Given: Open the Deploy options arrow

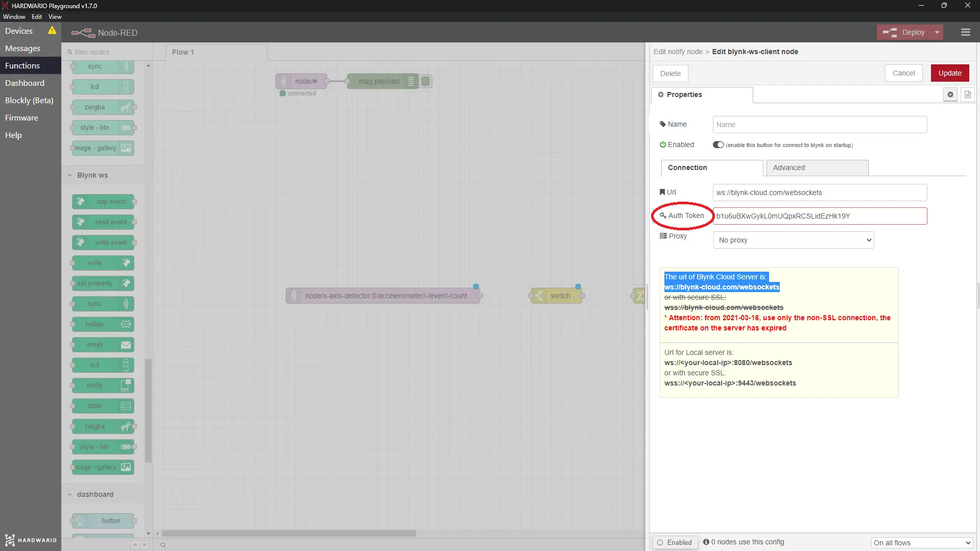Looking at the screenshot, I should [937, 32].
